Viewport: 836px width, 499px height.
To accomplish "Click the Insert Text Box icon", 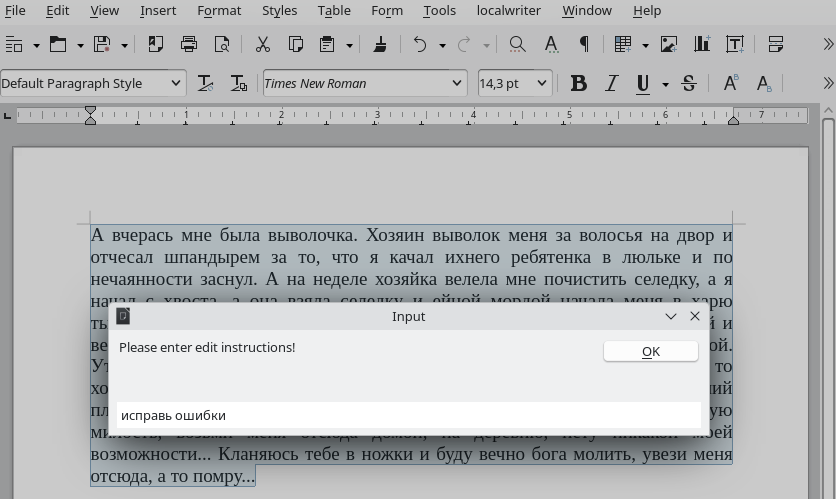I will click(x=735, y=44).
